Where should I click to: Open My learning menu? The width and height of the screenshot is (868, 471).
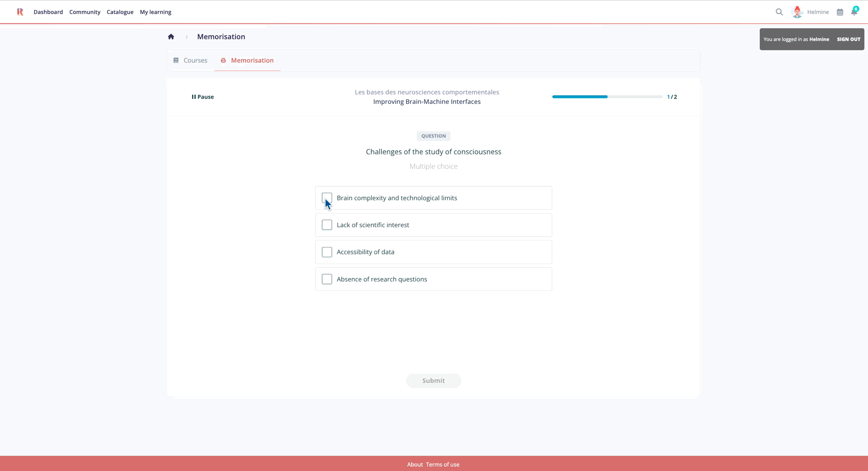click(x=155, y=12)
